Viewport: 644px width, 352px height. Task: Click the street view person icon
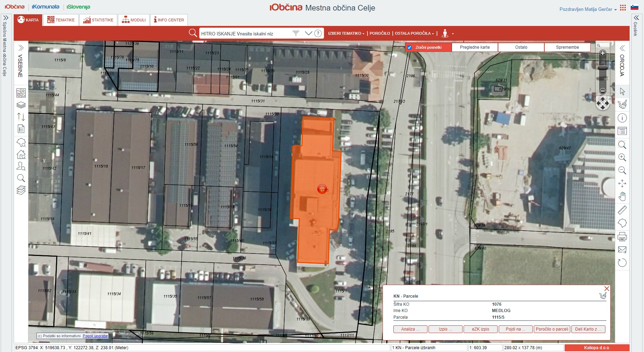coord(445,34)
